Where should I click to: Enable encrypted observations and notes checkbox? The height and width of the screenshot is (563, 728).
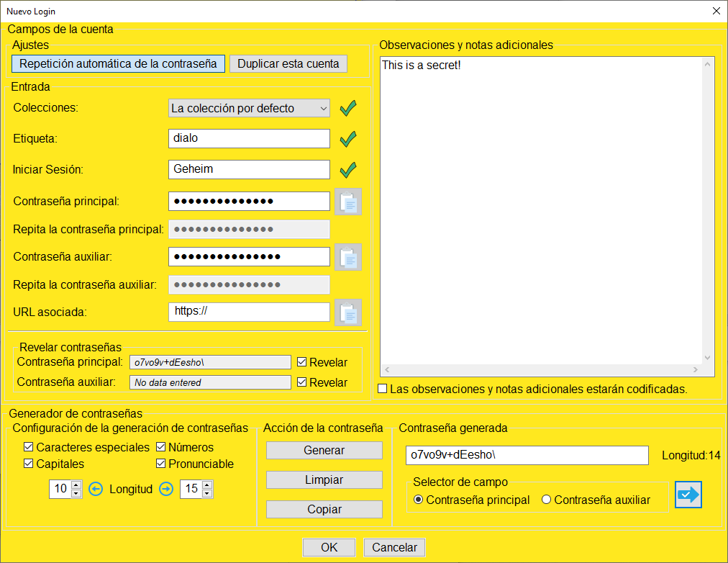pyautogui.click(x=383, y=389)
